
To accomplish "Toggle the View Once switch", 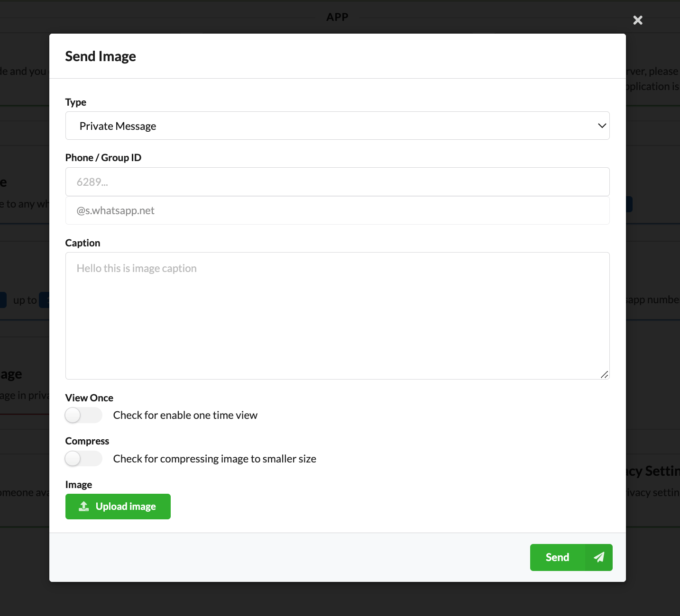I will (x=83, y=415).
